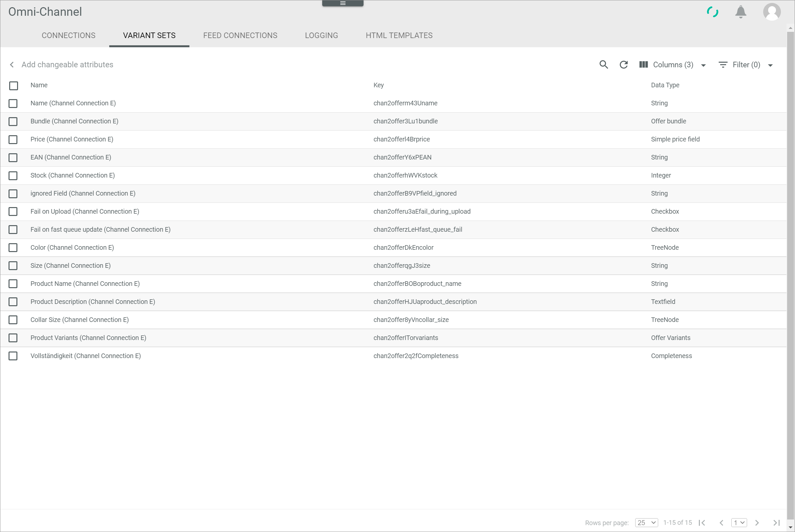Open the page number 1 dropdown
795x532 pixels.
pos(739,522)
